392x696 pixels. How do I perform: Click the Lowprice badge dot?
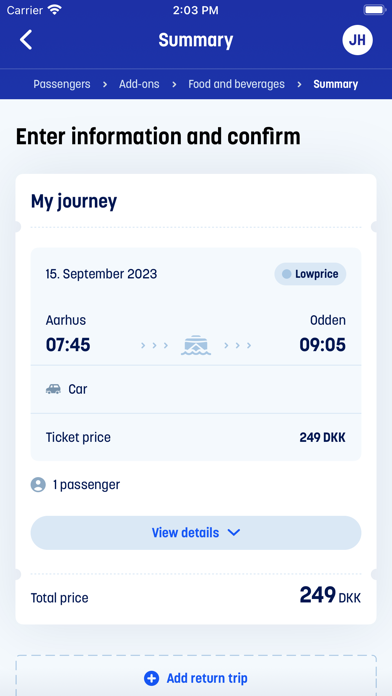coord(287,274)
